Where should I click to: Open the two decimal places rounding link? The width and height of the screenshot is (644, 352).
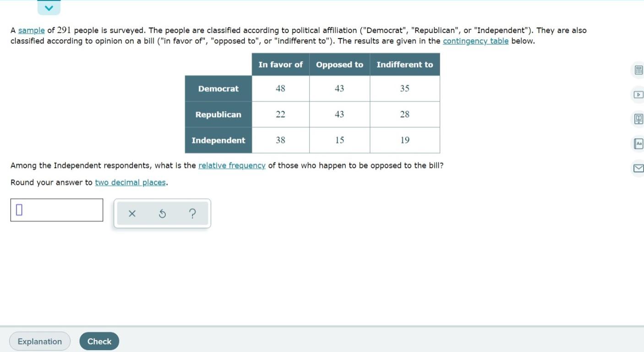click(130, 182)
